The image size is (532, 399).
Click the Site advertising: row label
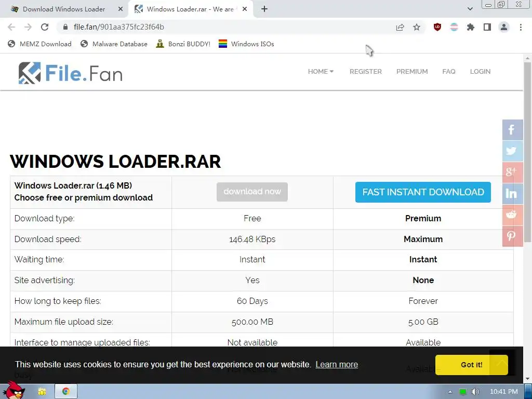click(45, 280)
